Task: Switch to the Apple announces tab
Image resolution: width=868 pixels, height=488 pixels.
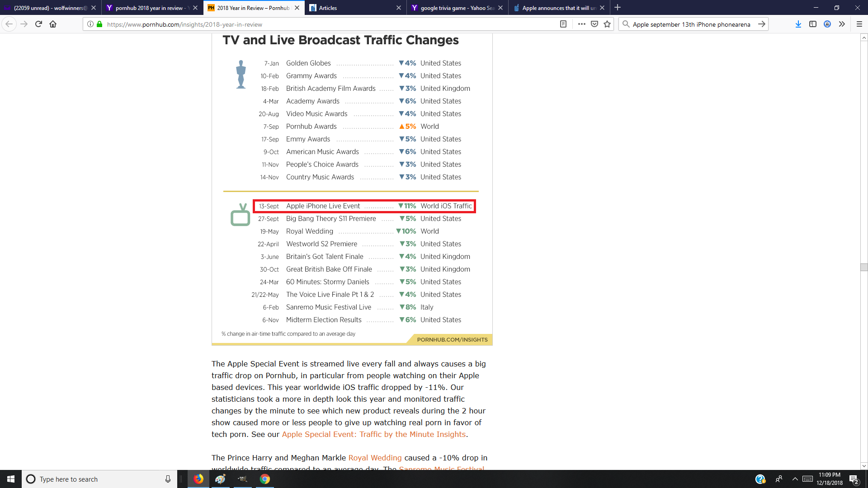Action: 559,8
